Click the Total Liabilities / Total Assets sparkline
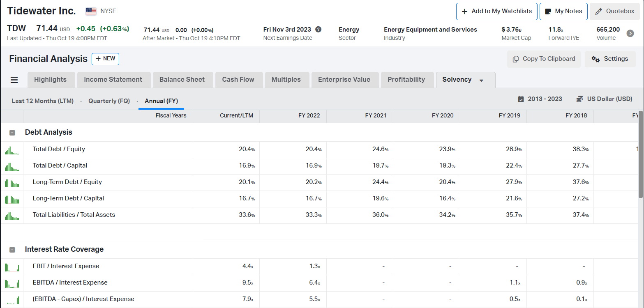 click(x=12, y=216)
